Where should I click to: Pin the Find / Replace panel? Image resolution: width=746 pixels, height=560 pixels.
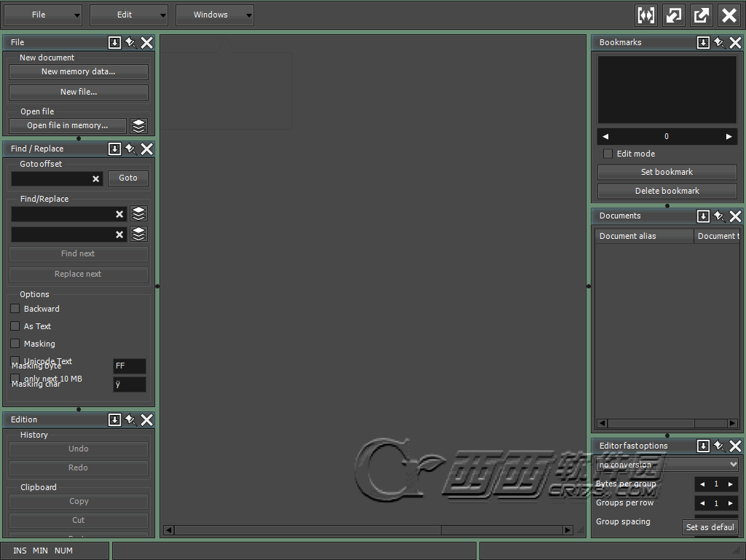click(x=130, y=149)
